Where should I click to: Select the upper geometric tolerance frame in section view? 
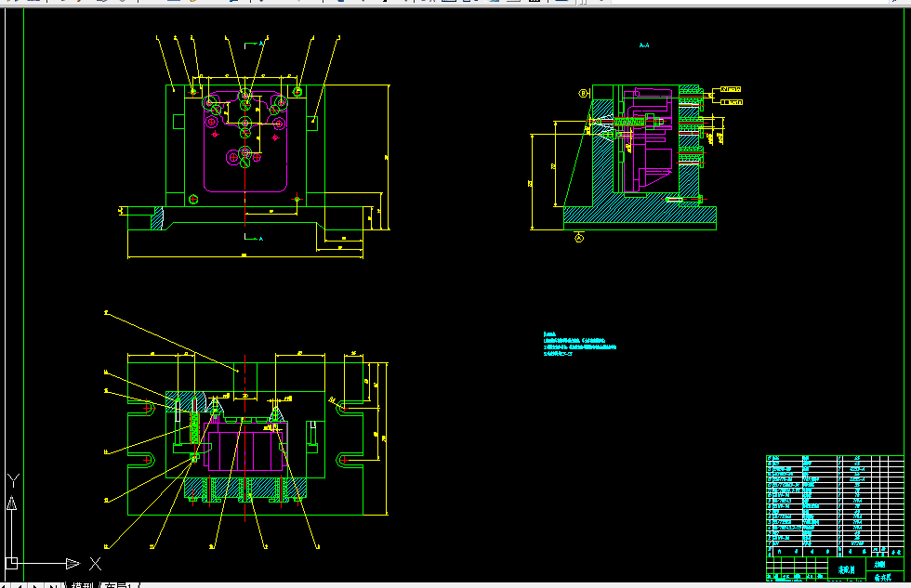[731, 89]
